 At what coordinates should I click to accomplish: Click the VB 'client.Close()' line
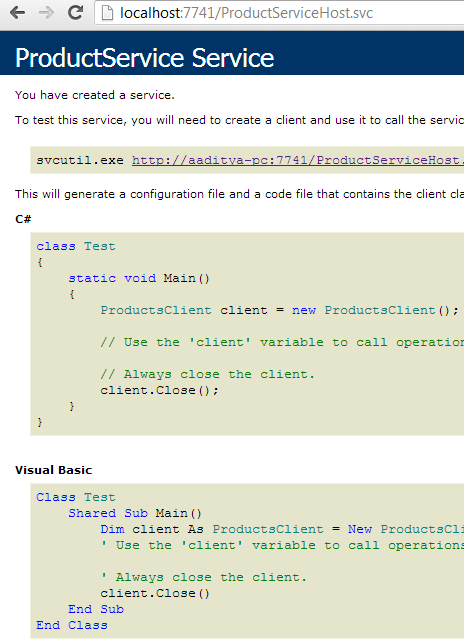155,593
